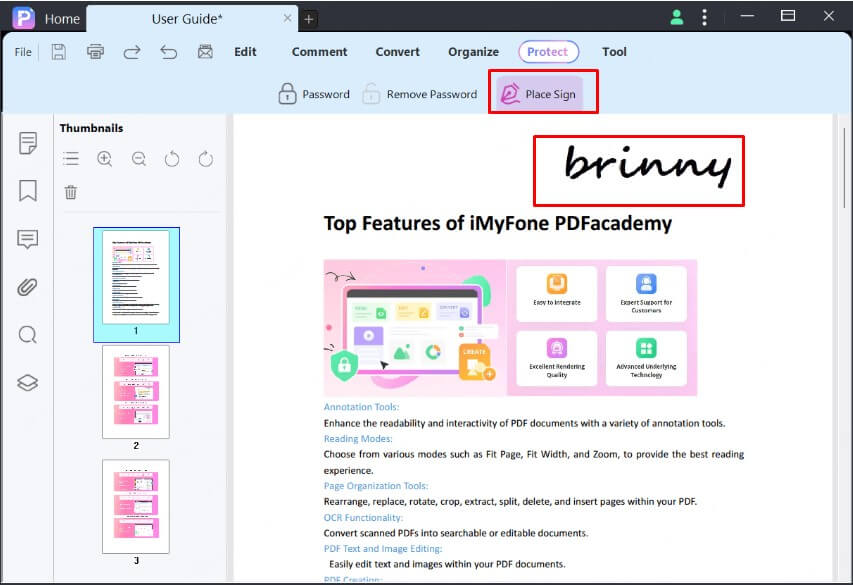The image size is (853, 585).
Task: Open the Comment ribbon tab
Action: [319, 52]
